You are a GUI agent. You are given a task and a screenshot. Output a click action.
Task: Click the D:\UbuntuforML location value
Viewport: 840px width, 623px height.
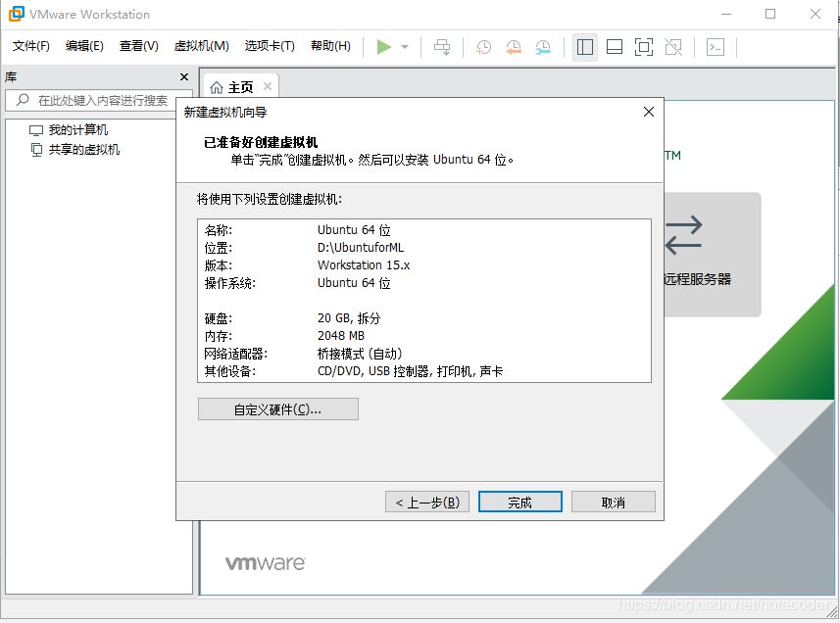tap(361, 247)
